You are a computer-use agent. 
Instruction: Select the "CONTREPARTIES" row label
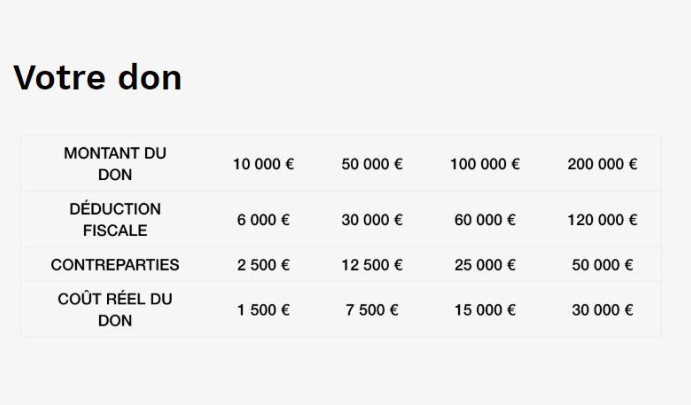click(115, 265)
